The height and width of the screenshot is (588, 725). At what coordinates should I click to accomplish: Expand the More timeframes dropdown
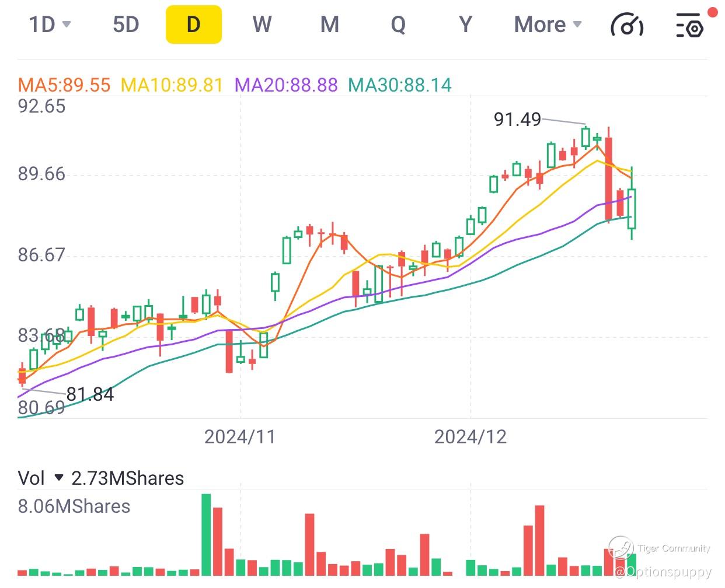pyautogui.click(x=548, y=24)
